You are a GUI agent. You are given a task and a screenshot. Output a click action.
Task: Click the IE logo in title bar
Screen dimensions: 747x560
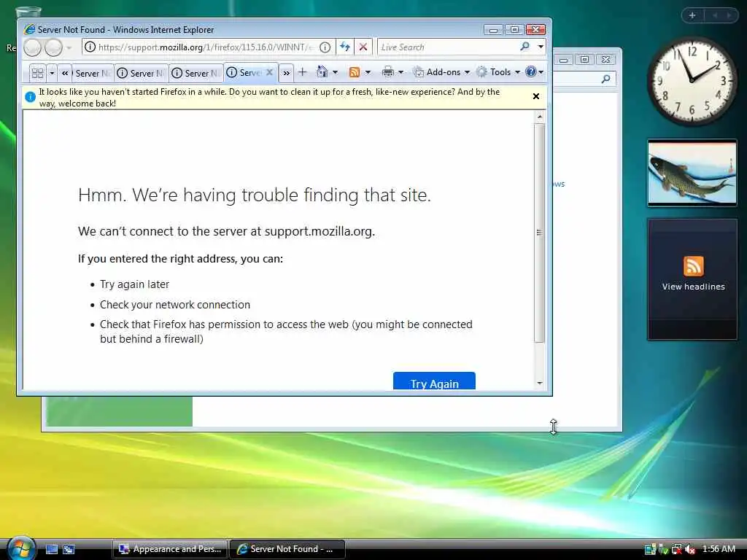tap(29, 29)
